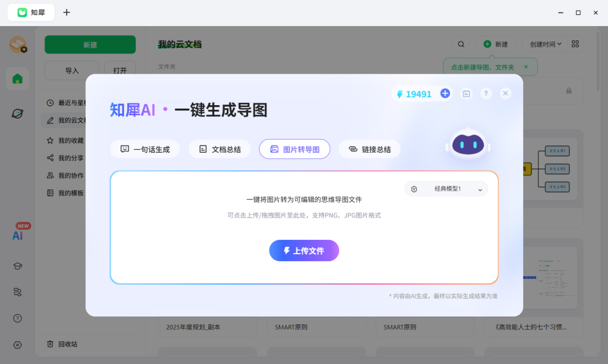
Task: Click the user avatar in sidebar
Action: click(x=18, y=45)
